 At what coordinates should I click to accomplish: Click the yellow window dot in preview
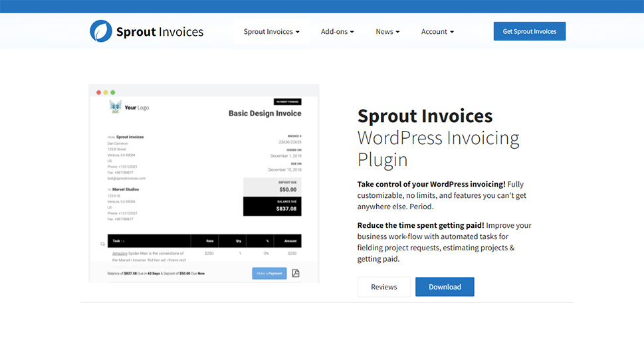click(106, 92)
